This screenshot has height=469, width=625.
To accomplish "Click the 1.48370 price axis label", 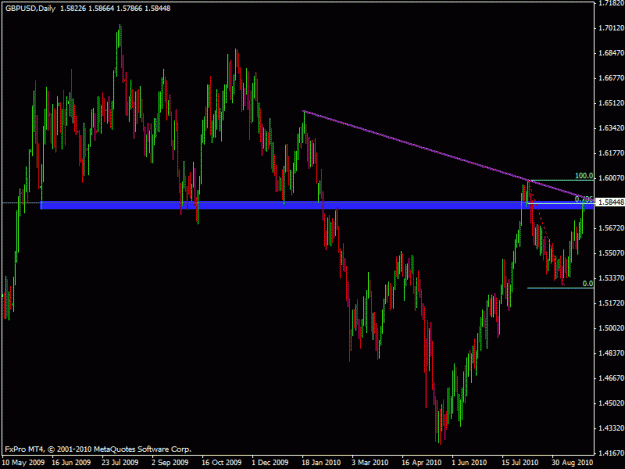I will click(x=611, y=353).
